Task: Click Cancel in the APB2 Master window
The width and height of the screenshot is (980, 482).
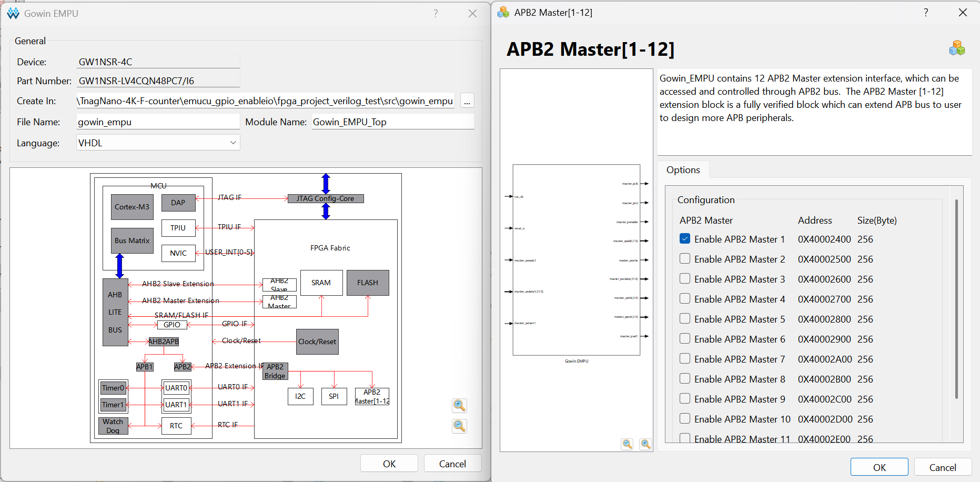Action: click(x=943, y=467)
